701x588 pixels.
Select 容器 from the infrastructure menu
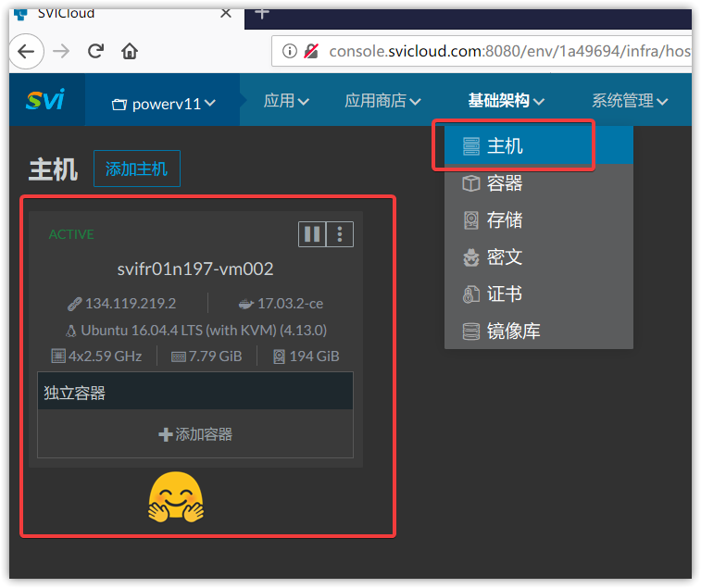tap(539, 183)
